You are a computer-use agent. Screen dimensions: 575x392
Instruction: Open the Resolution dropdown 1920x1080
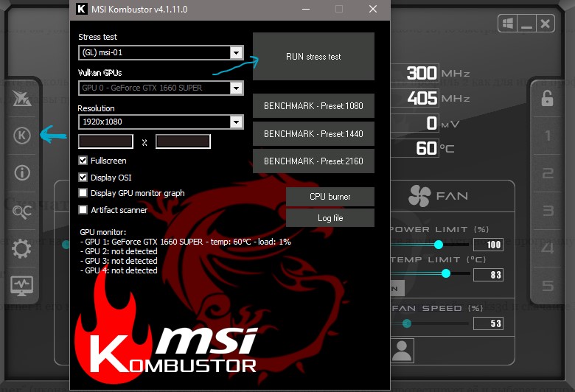point(161,122)
